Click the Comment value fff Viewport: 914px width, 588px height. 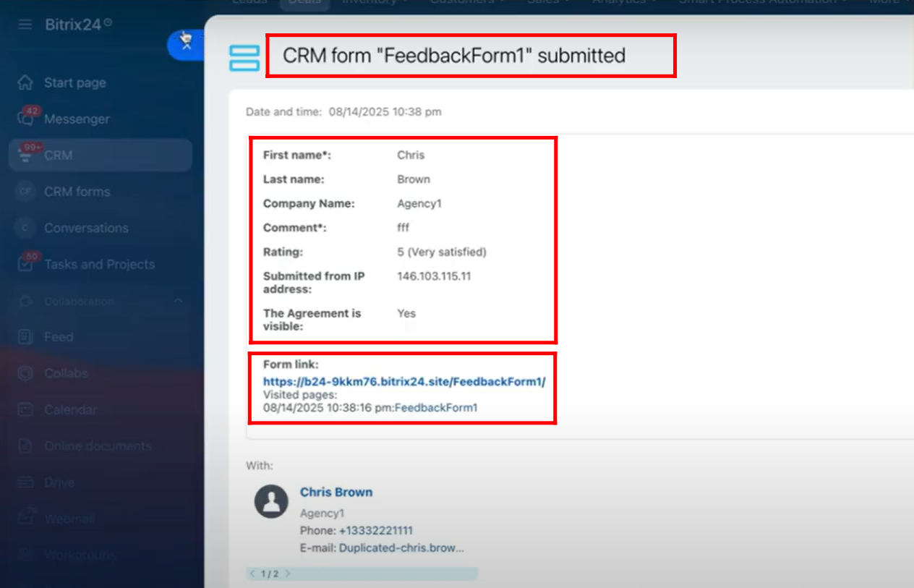pos(403,228)
